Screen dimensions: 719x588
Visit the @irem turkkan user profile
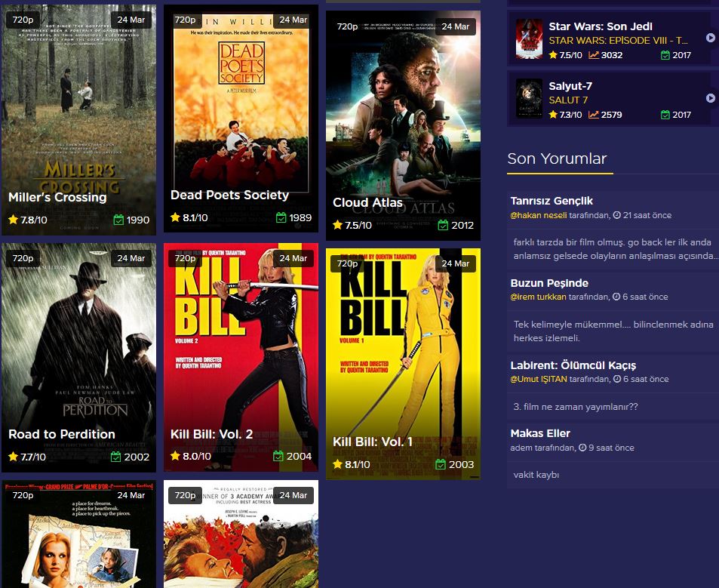(x=539, y=297)
